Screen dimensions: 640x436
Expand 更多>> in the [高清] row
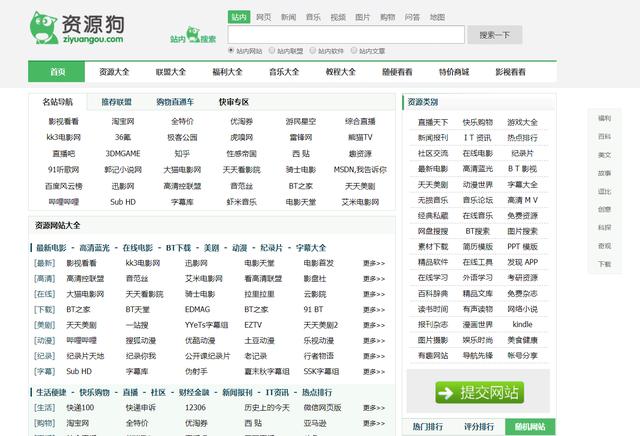(374, 279)
